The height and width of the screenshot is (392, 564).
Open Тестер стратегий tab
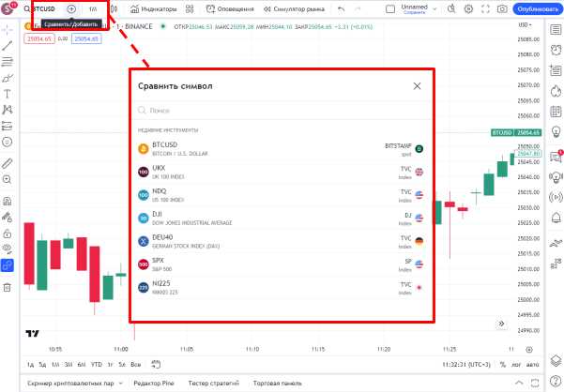(213, 383)
